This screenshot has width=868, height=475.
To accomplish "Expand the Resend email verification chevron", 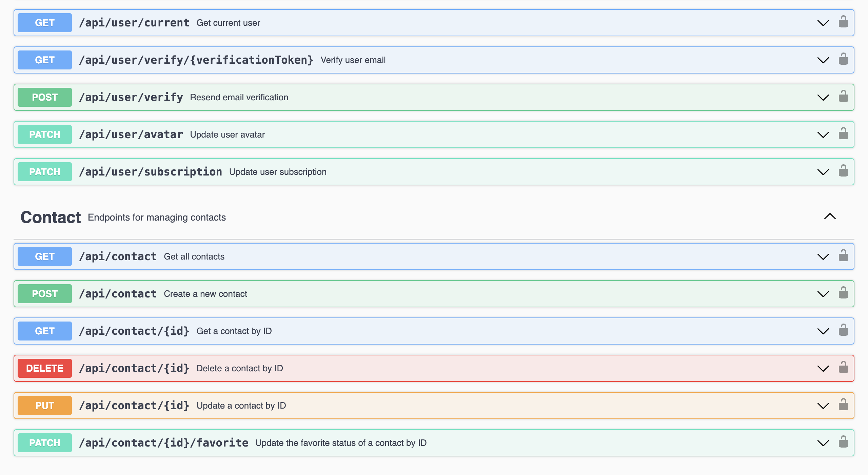I will [823, 98].
